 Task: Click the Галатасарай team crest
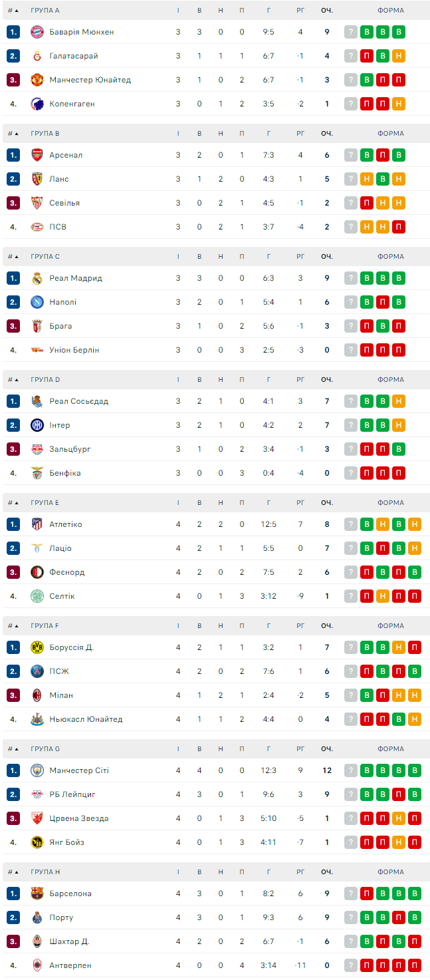(37, 56)
